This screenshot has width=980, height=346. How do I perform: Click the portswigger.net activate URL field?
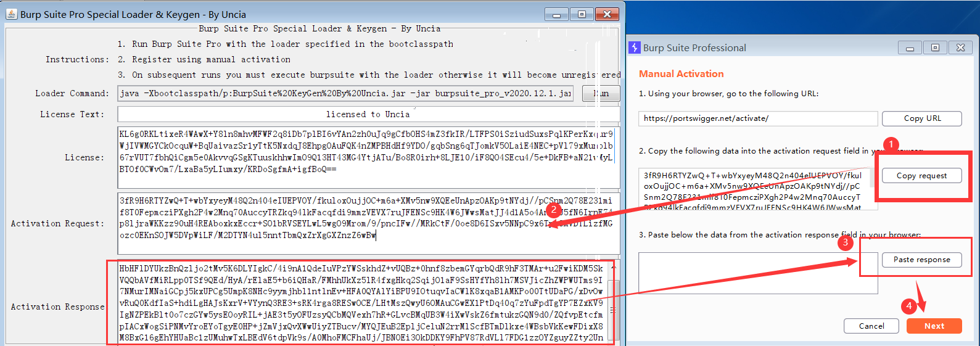pos(758,118)
